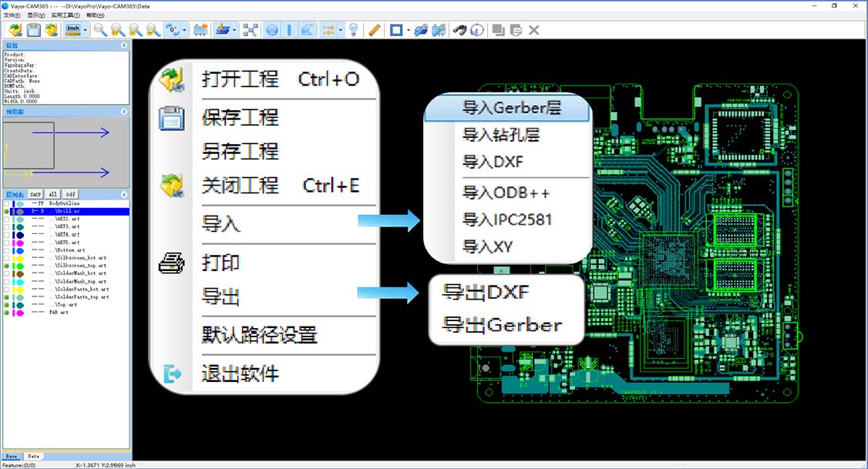Select the circle pad shape tool
Screen dimensions: 868x469
(272, 30)
